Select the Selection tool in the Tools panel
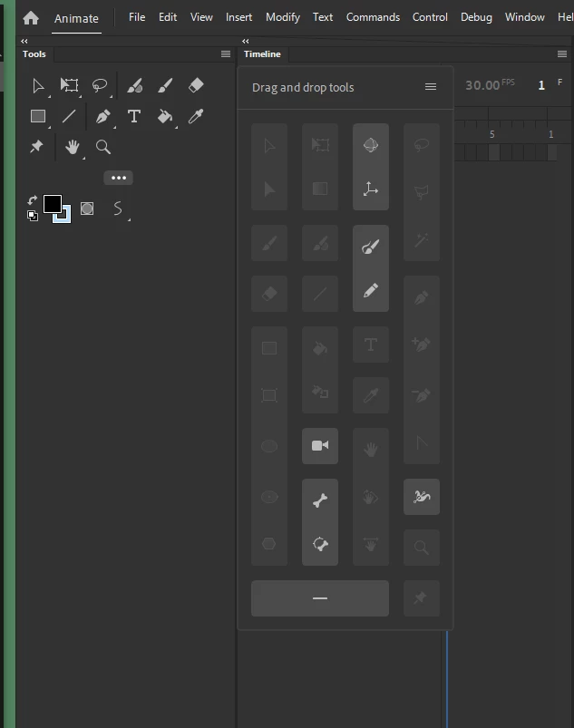The width and height of the screenshot is (574, 728). [38, 86]
